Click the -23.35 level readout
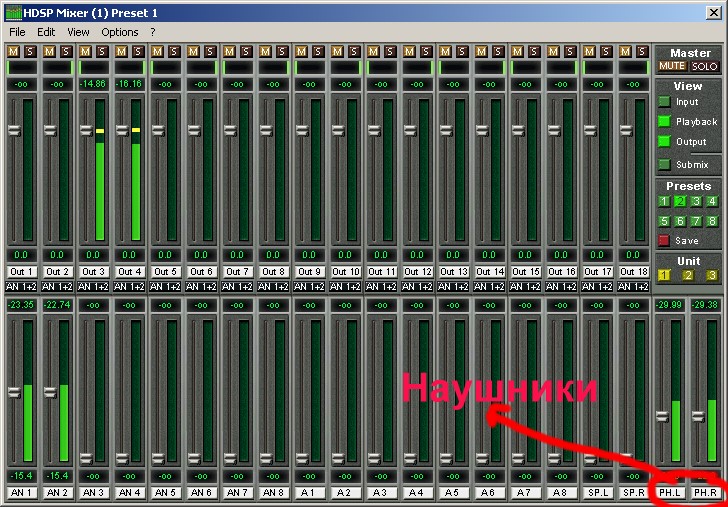Viewport: 728px width, 507px height. tap(21, 306)
